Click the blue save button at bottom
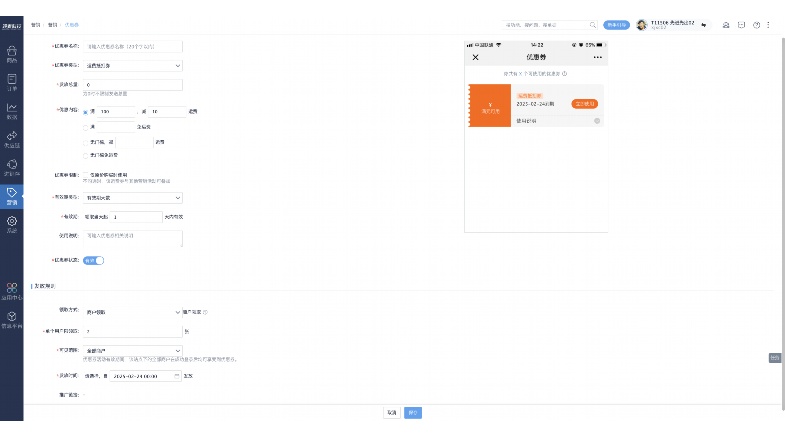This screenshot has width=785, height=437. pyautogui.click(x=413, y=413)
